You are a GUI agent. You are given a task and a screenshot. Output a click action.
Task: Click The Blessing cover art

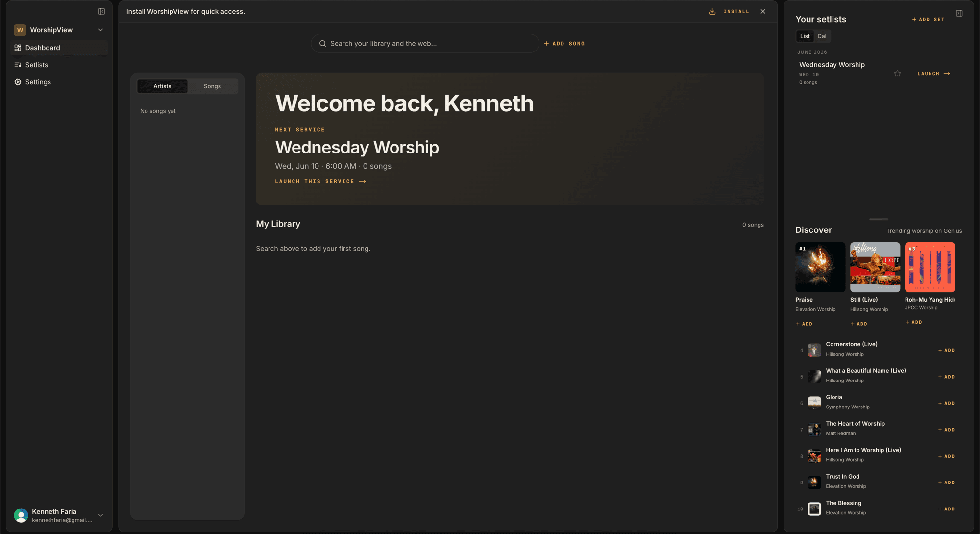[x=814, y=509]
